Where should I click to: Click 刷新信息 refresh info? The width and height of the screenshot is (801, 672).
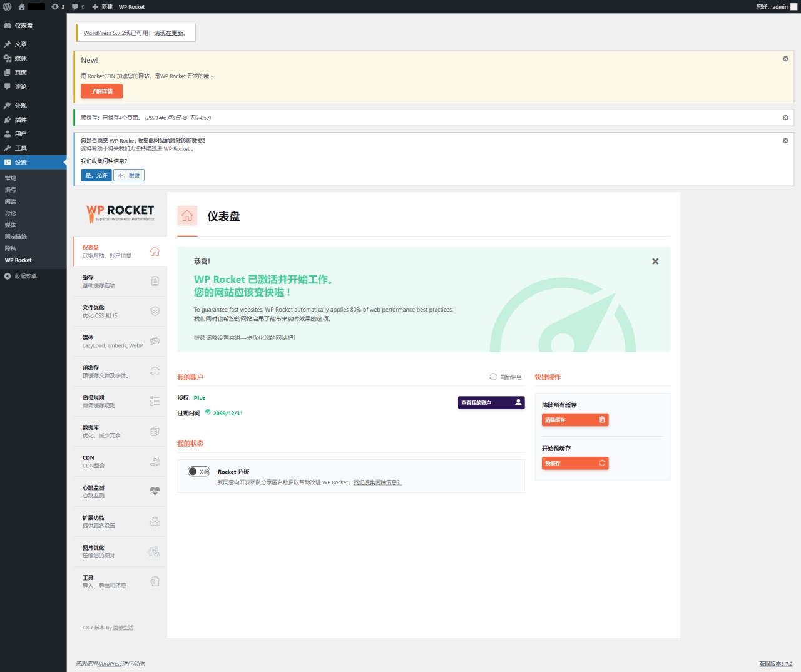(x=506, y=377)
